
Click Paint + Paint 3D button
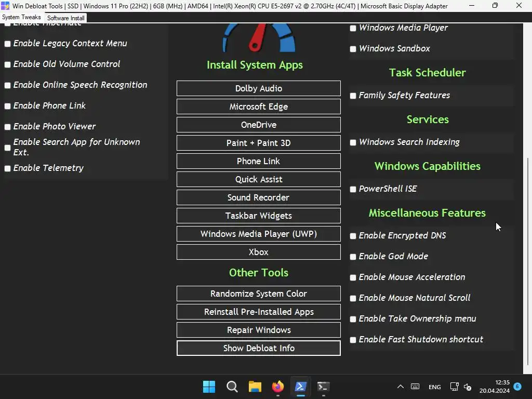259,143
